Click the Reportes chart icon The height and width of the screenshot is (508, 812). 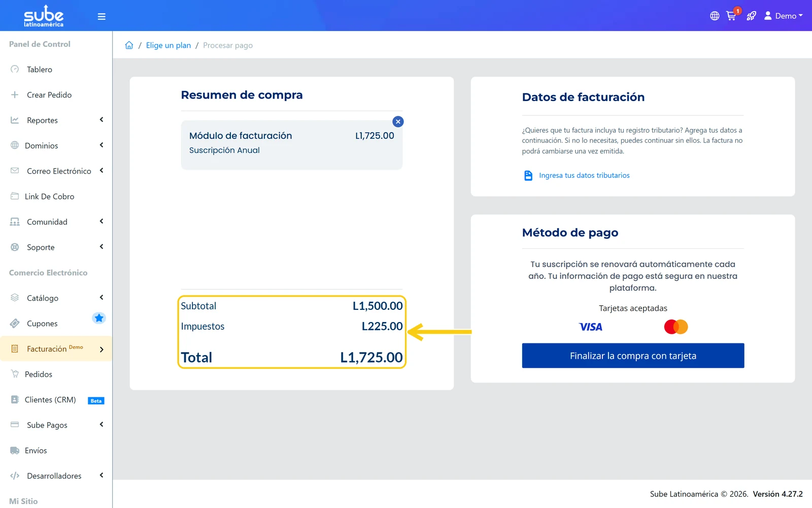click(x=15, y=120)
